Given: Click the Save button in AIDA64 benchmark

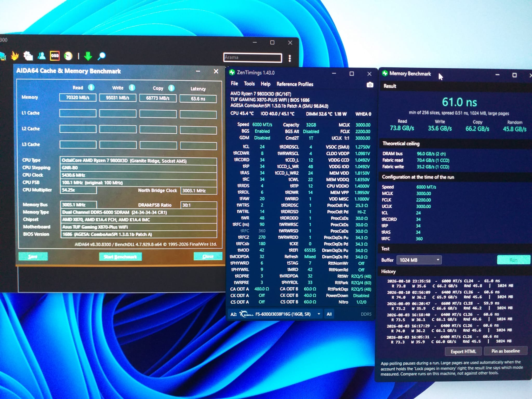Looking at the screenshot, I should click(x=33, y=256).
